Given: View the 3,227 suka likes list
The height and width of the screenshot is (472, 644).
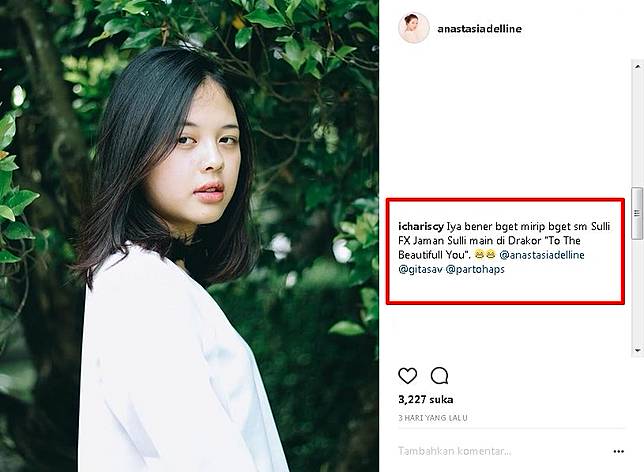Looking at the screenshot, I should [x=426, y=400].
